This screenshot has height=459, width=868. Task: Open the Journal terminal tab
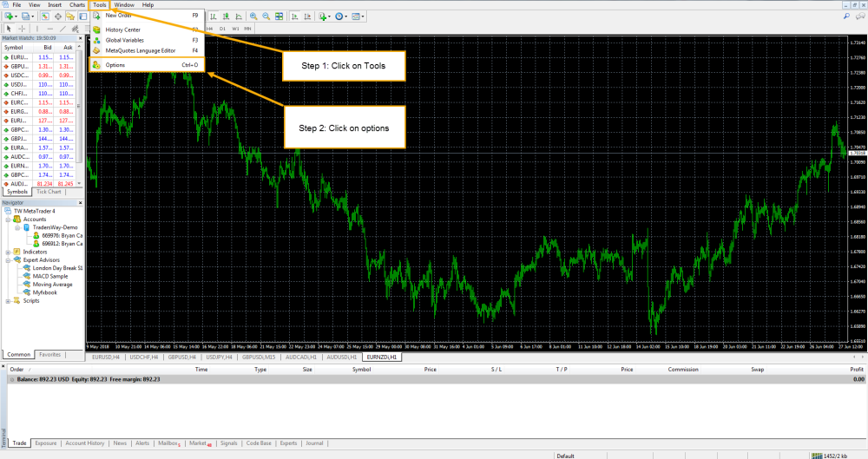(314, 443)
